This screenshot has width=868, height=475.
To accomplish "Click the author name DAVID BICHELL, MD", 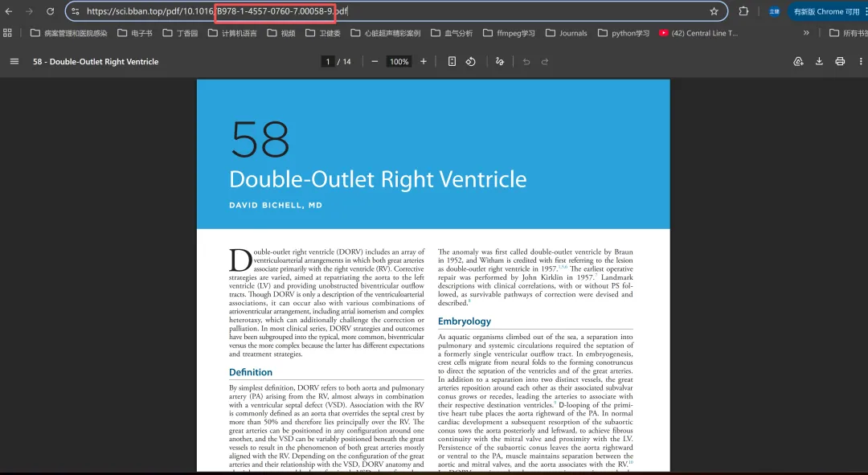I will [276, 206].
